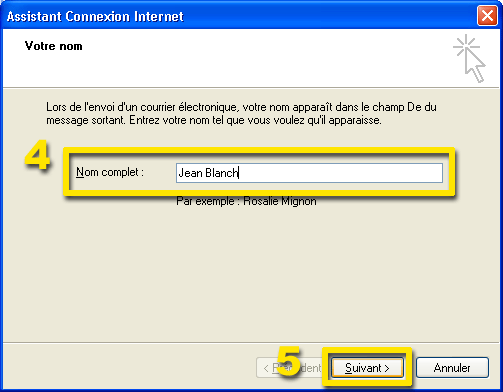Click the wizard cursor sparkle icon
The height and width of the screenshot is (392, 503).
(469, 58)
